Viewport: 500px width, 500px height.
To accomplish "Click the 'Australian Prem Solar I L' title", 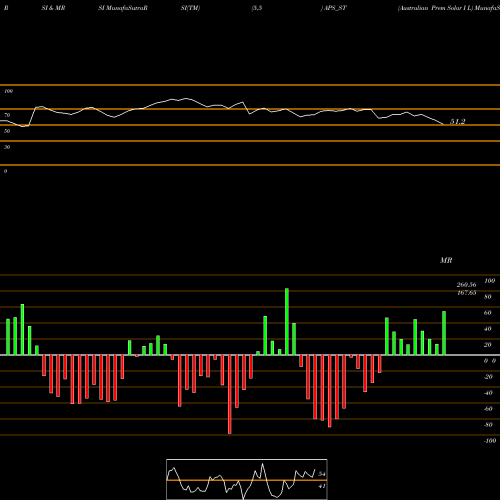I will (435, 8).
